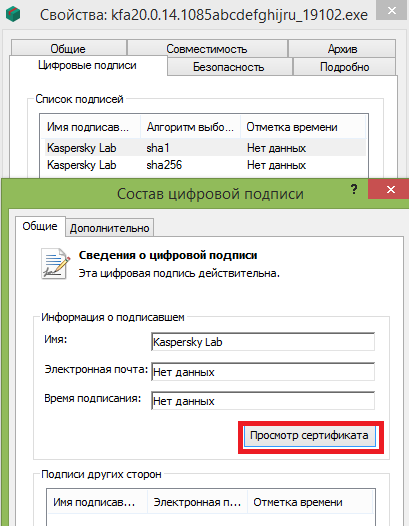Open the Общие tab in properties window
Image resolution: width=409 pixels, height=526 pixels.
(x=68, y=49)
